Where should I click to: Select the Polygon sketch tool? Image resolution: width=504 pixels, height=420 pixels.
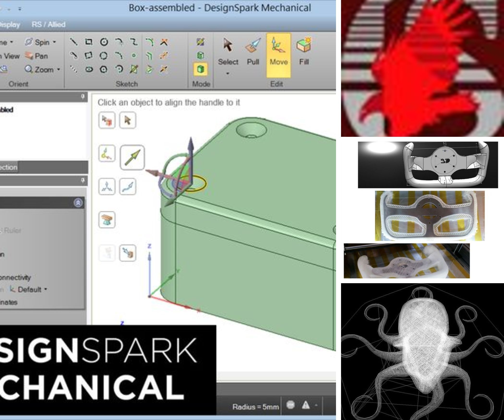pos(104,70)
